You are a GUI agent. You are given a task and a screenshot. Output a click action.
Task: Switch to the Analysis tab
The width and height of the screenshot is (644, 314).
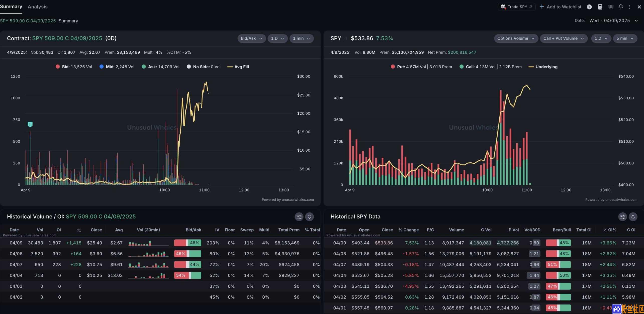(38, 7)
